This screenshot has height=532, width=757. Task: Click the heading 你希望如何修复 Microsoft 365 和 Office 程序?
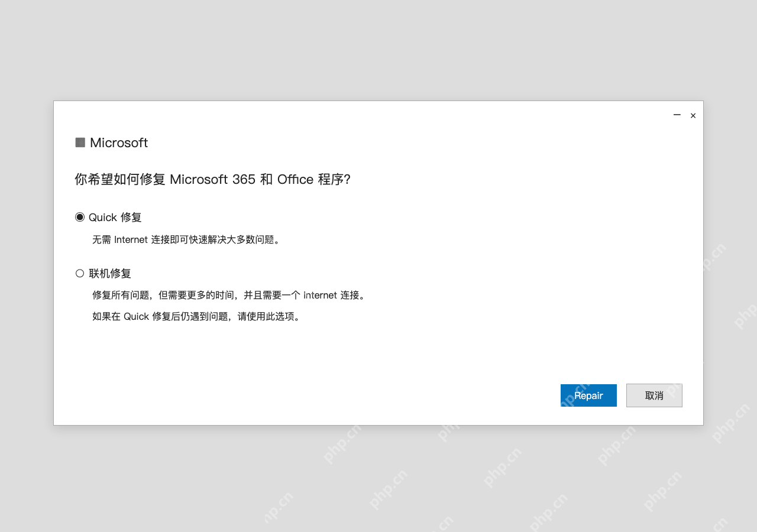(x=213, y=179)
